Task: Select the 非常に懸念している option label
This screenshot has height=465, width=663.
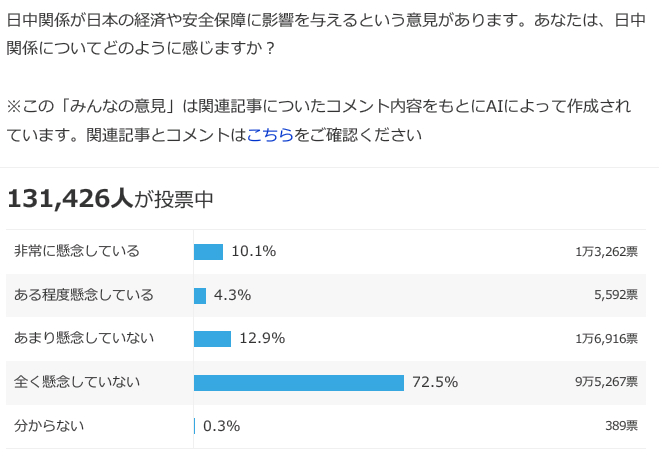Action: click(77, 251)
